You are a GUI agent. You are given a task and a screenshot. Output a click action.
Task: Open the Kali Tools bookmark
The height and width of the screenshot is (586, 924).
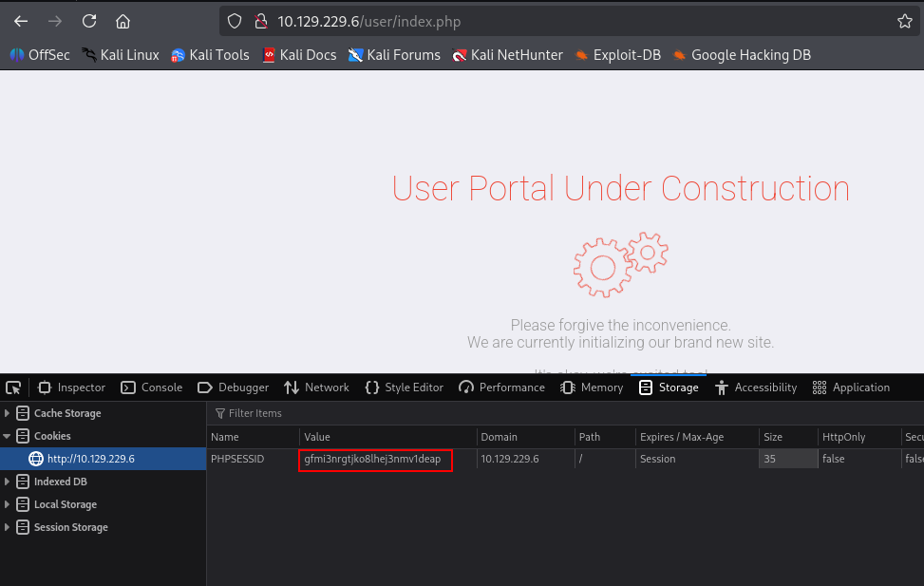pyautogui.click(x=211, y=55)
